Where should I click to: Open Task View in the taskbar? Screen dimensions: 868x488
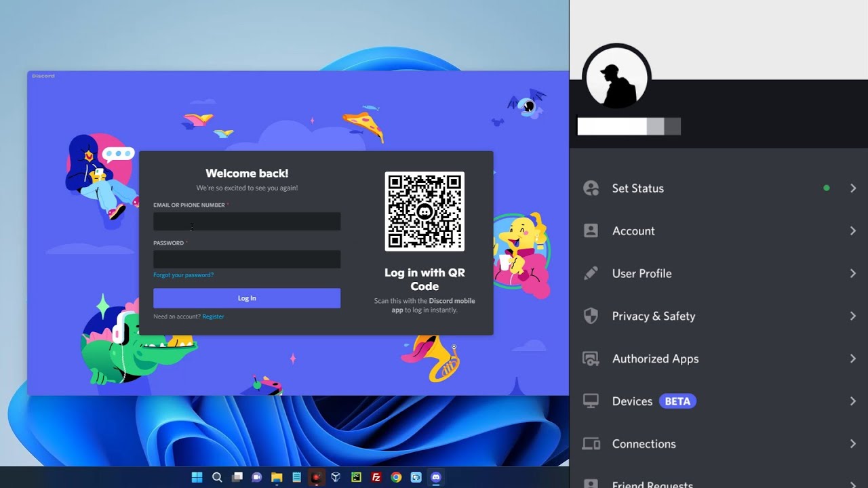(237, 477)
